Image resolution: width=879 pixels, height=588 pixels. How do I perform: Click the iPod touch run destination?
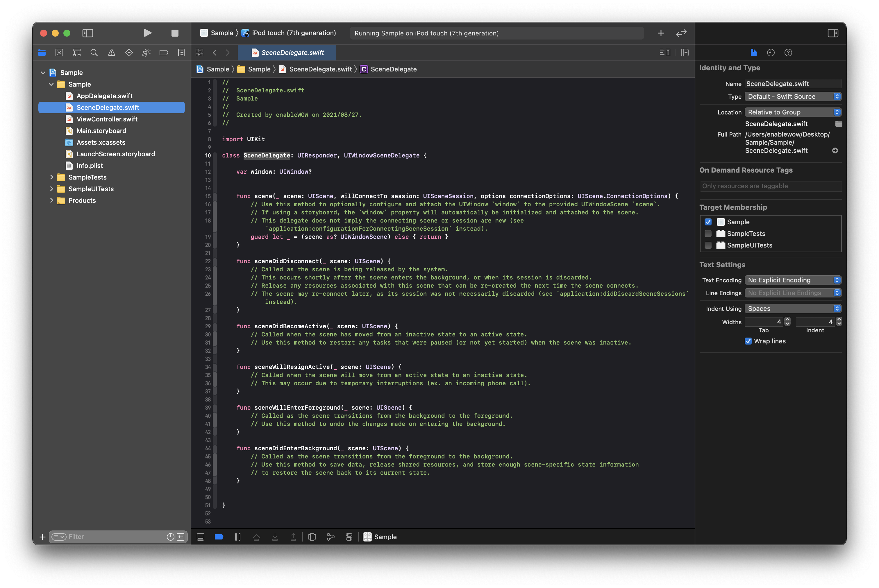pyautogui.click(x=293, y=33)
